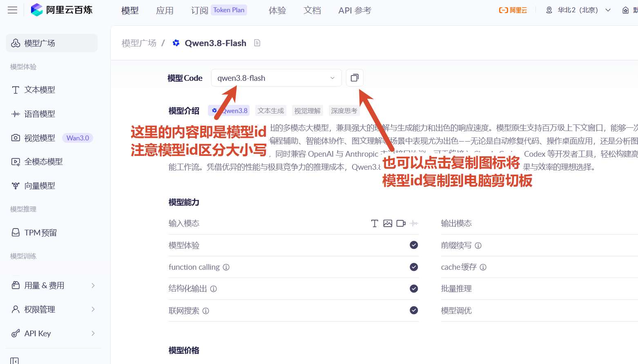This screenshot has height=364, width=638.
Task: Click the 联网搜索 checkmark
Action: pos(414,310)
